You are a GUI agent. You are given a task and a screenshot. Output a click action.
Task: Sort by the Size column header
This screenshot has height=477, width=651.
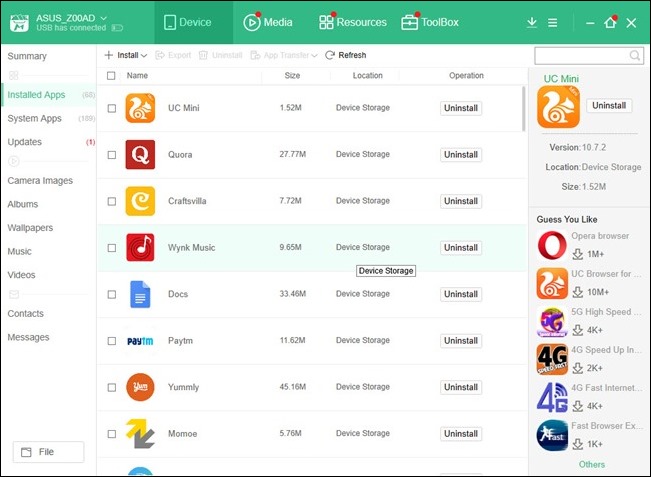[x=292, y=76]
